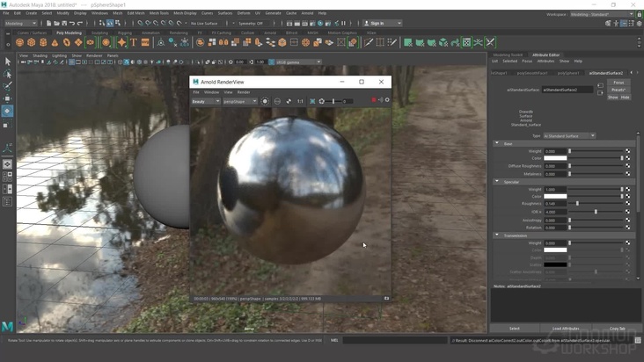
Task: Open the Ai Standard Surface Type dropdown
Action: (569, 135)
